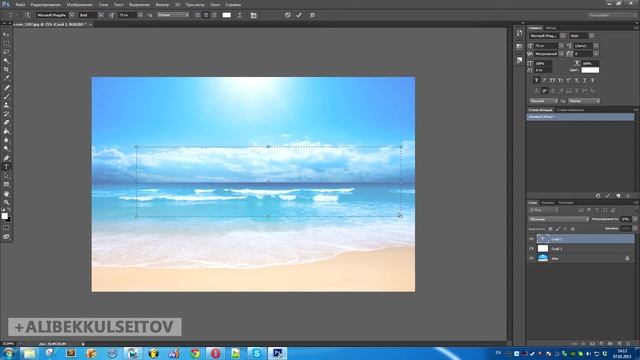
Task: Open the Изображение menu
Action: pyautogui.click(x=80, y=4)
